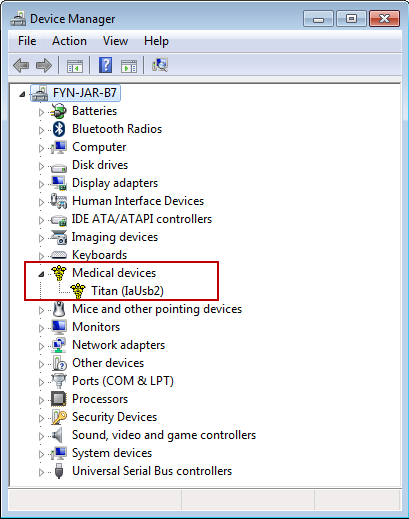Click the Processors chip icon

(59, 399)
